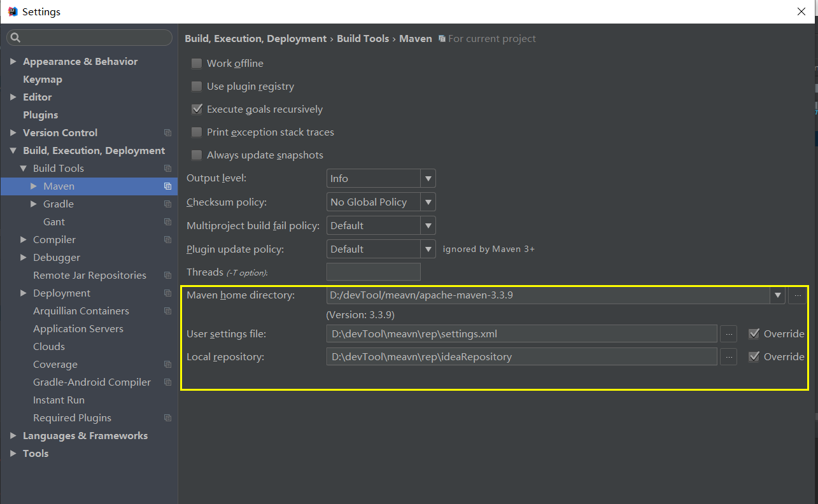818x504 pixels.
Task: Click the Threads input field
Action: 374,272
